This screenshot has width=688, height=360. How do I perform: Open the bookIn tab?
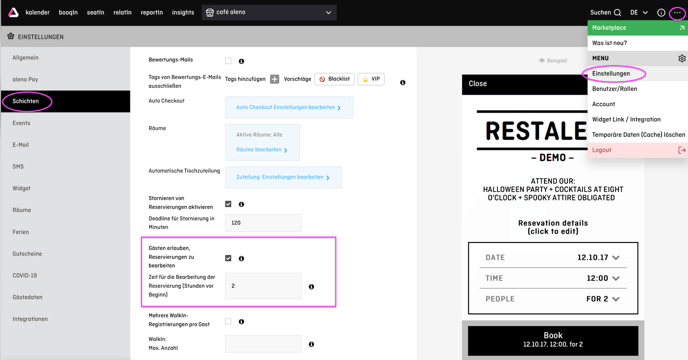(68, 13)
